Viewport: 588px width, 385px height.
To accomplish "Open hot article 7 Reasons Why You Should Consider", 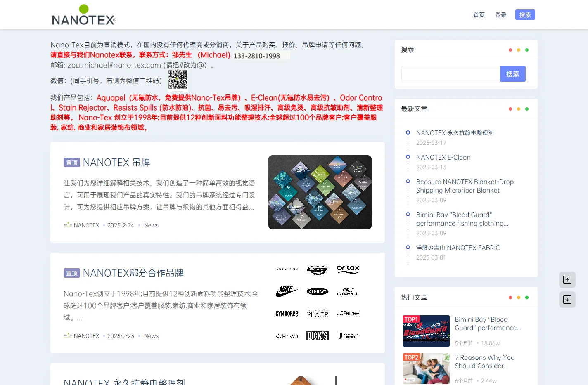I will (x=485, y=361).
